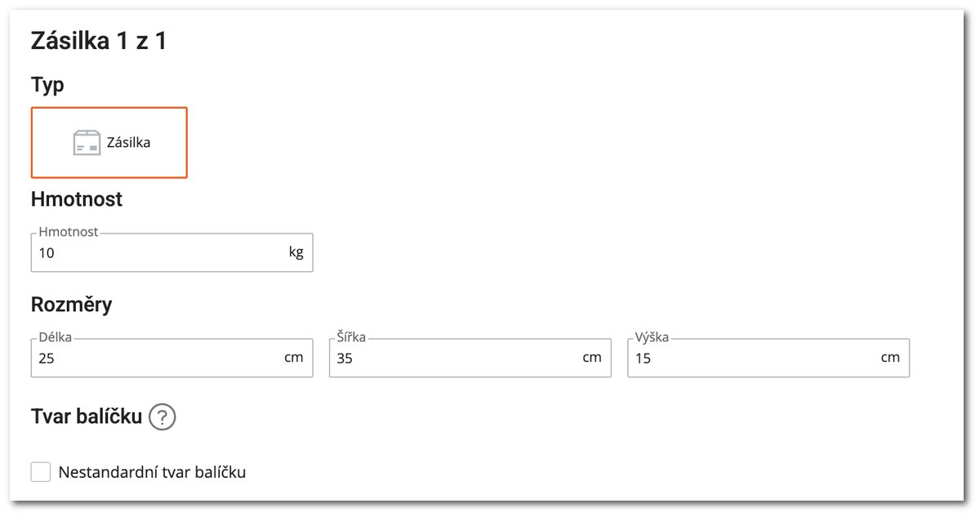Click the Typ section heading
This screenshot has width=980, height=517.
click(47, 85)
